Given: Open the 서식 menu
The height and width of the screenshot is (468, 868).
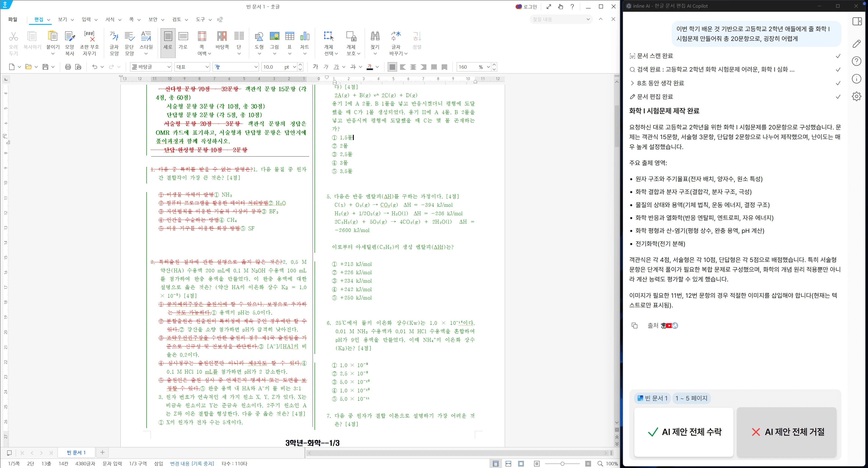Looking at the screenshot, I should [x=110, y=19].
